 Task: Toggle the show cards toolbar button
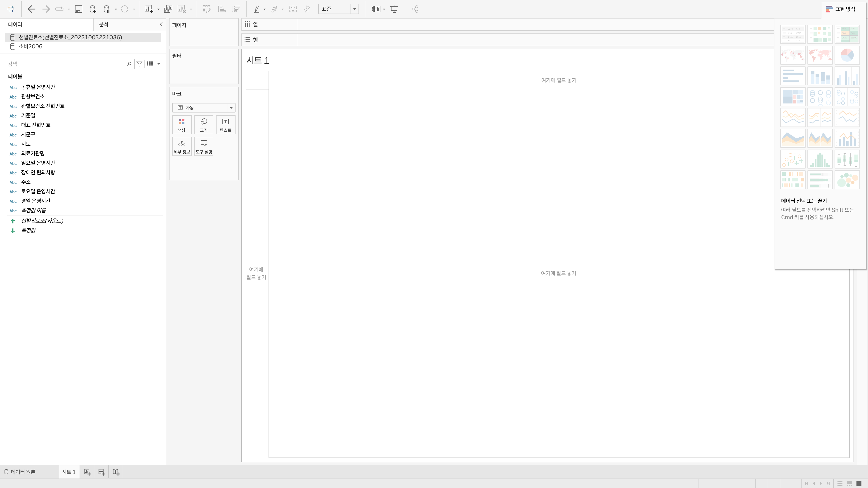point(376,9)
